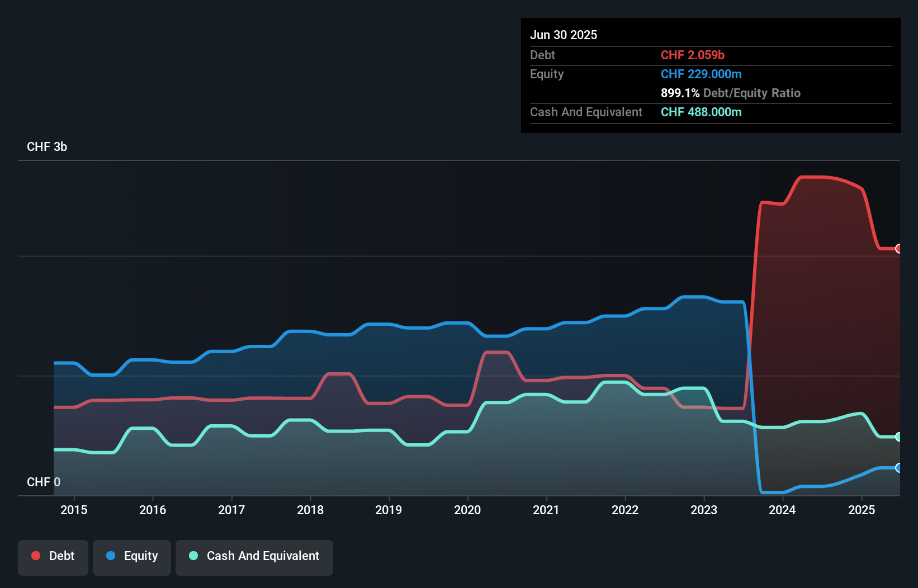Expand the Jun 30 2025 tooltip header
This screenshot has height=588, width=918.
tap(564, 35)
